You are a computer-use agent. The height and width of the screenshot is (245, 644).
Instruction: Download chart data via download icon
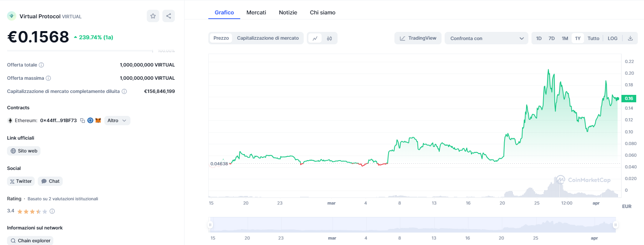(x=630, y=38)
